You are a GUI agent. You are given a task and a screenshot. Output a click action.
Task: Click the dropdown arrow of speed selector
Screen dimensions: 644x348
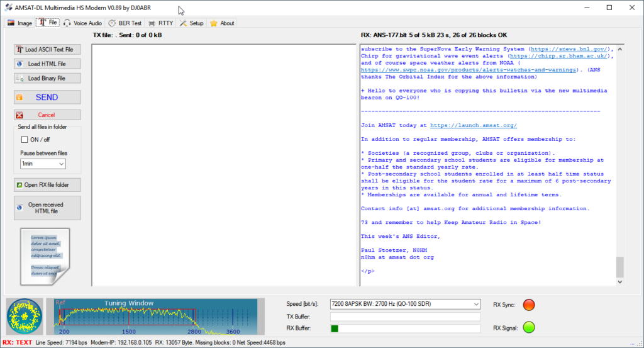476,304
